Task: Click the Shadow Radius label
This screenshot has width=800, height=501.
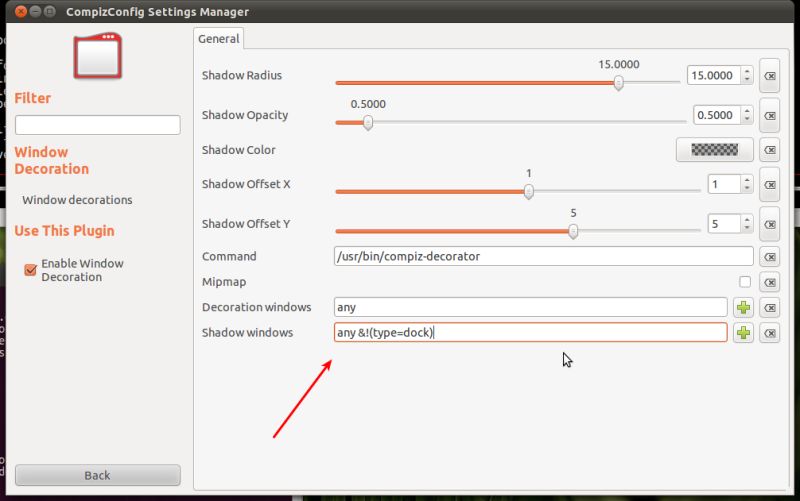Action: click(242, 76)
